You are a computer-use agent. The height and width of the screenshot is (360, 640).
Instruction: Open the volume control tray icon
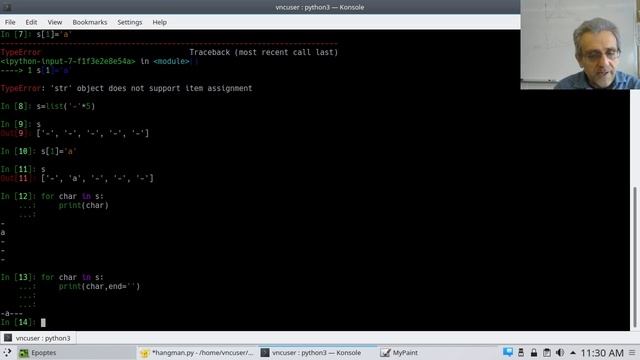pyautogui.click(x=560, y=352)
